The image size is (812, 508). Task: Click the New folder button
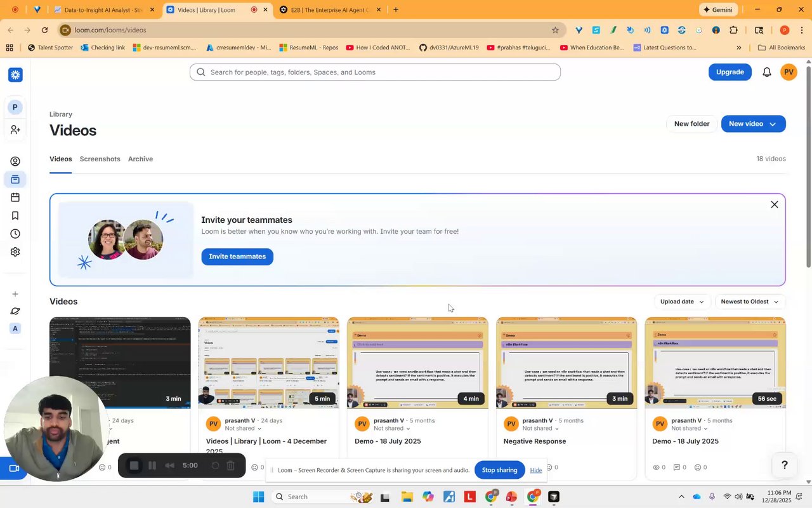click(691, 124)
